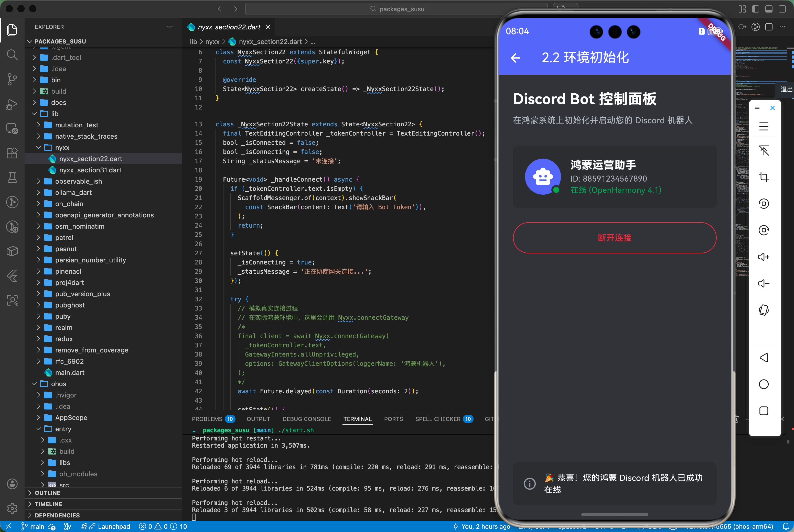Select the rfc_6902 folder row
Image resolution: width=794 pixels, height=532 pixels.
[x=103, y=361]
